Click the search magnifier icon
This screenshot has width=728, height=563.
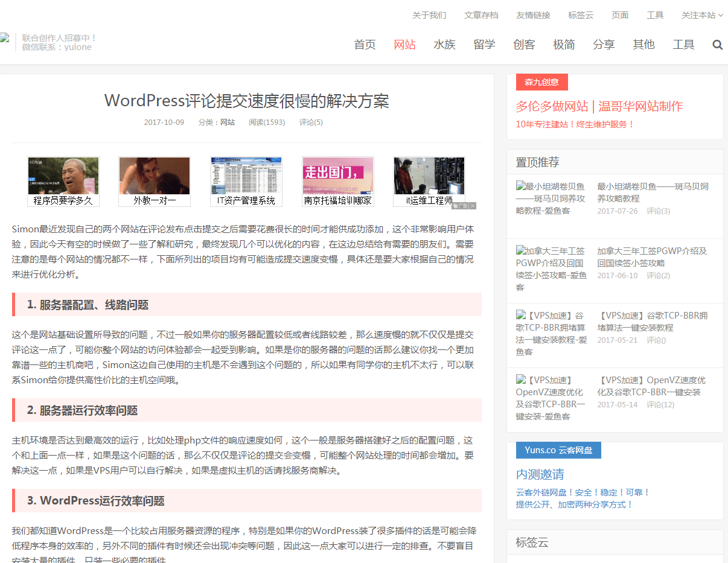[717, 45]
